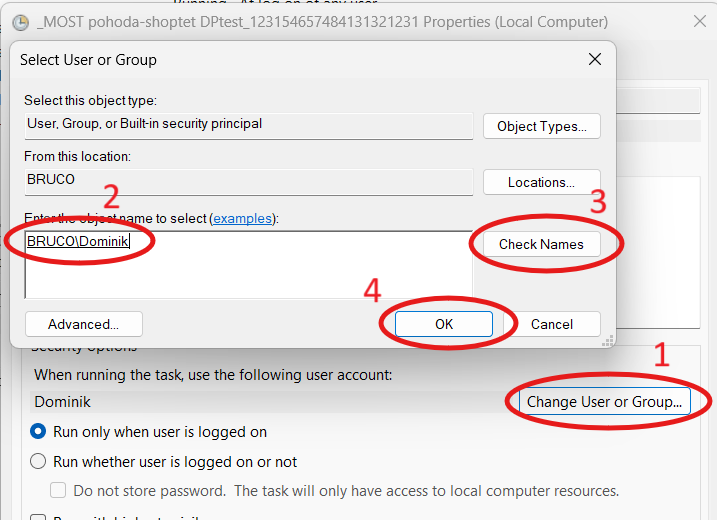Viewport: 717px width, 520px height.
Task: Cancel the Select User or Group dialog
Action: (551, 324)
